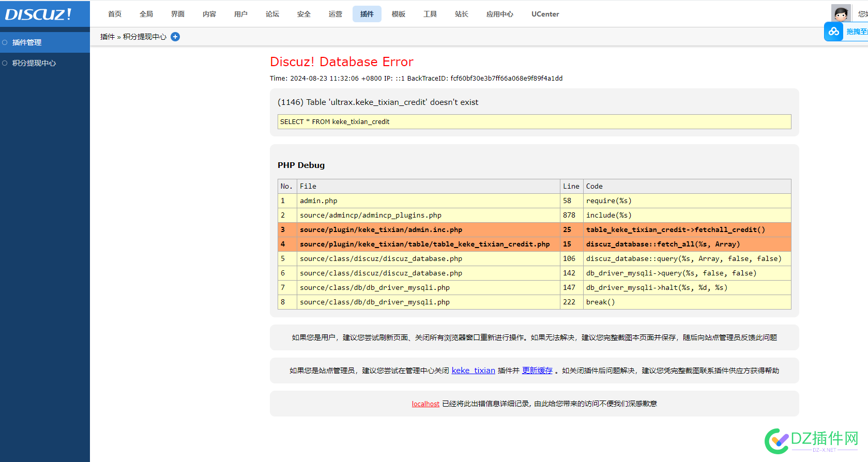Click the 拖拽至 cloud button label
The width and height of the screenshot is (868, 462).
[x=856, y=32]
